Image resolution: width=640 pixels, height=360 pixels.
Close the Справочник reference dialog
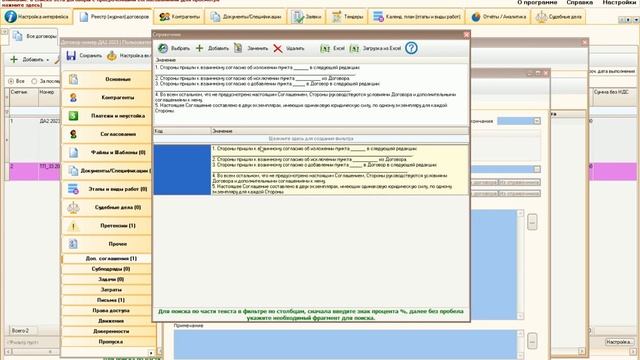tap(466, 35)
